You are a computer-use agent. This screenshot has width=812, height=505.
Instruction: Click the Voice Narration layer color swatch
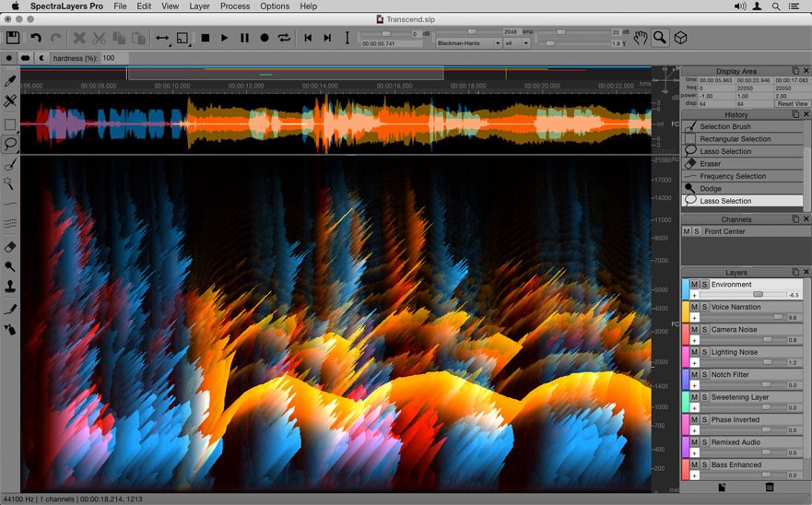(686, 311)
